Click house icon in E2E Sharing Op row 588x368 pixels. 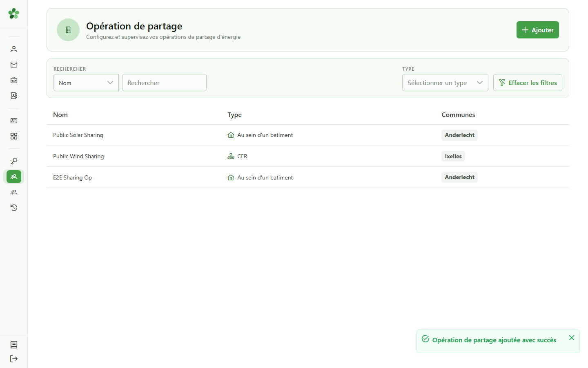click(231, 177)
